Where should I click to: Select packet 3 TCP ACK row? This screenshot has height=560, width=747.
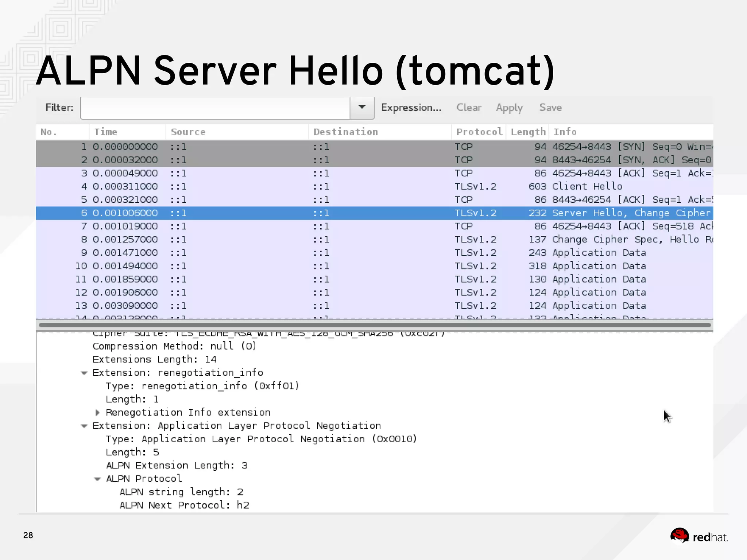375,173
